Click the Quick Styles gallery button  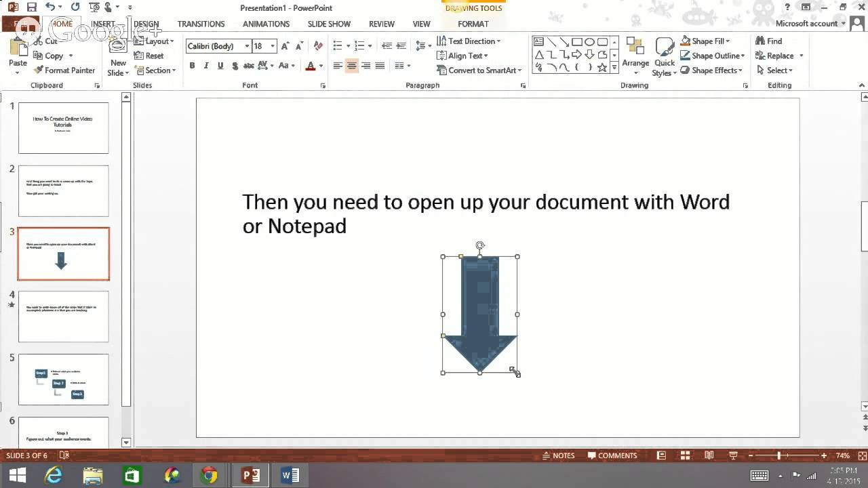(665, 57)
